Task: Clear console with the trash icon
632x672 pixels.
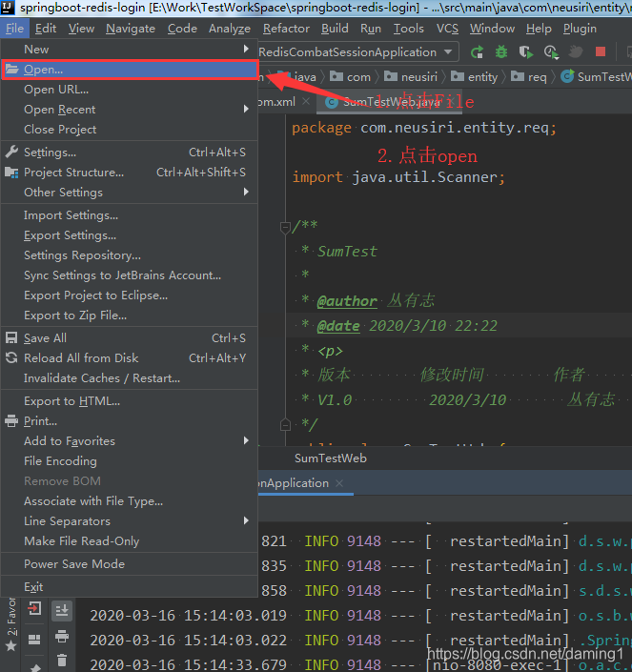Action: (x=62, y=660)
